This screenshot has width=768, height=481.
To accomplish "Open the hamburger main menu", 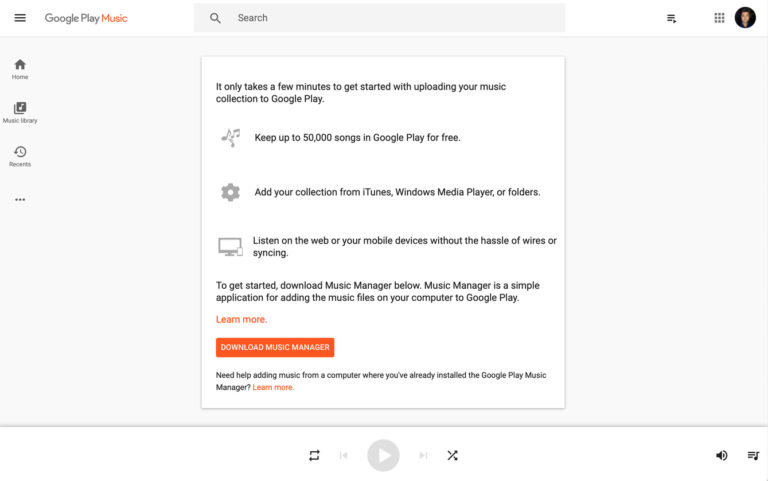I will (x=20, y=18).
